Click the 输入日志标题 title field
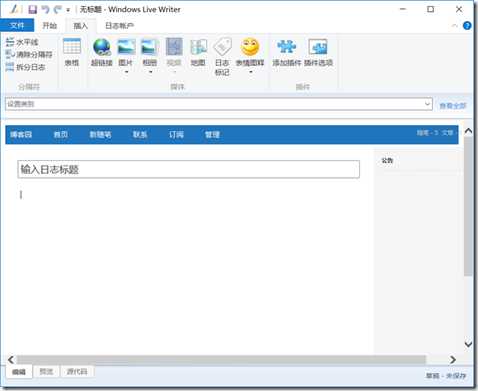Image resolution: width=478 pixels, height=391 pixels. click(188, 169)
